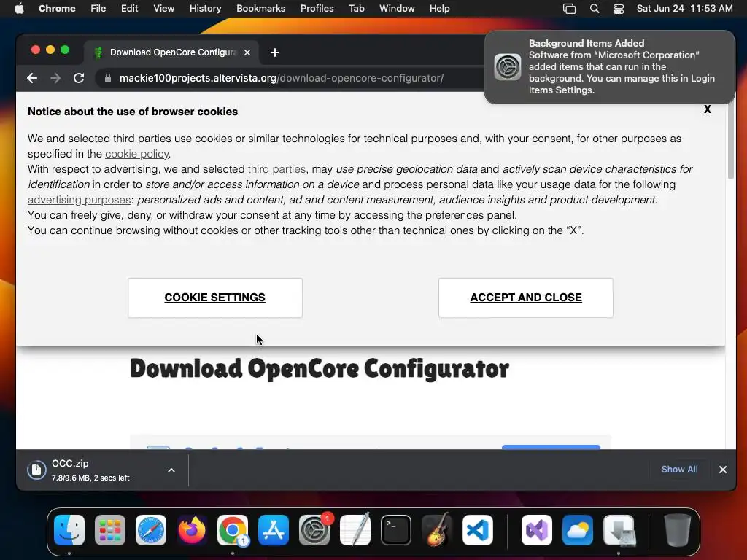Open the Background Items Added notification

tap(609, 66)
